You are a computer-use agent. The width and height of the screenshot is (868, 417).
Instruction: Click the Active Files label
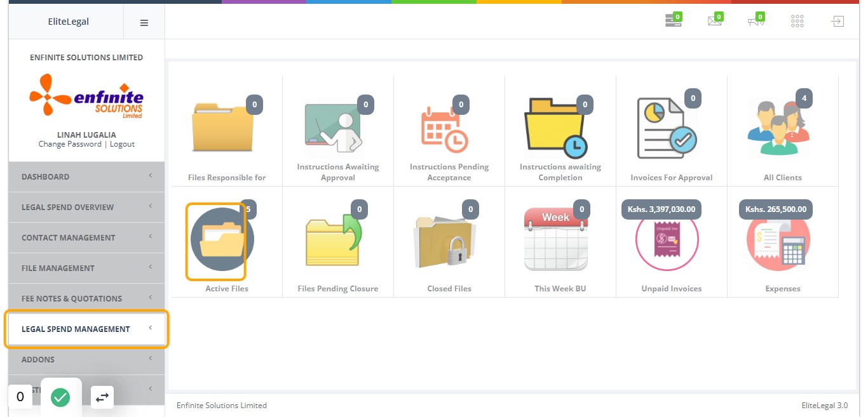(x=227, y=289)
